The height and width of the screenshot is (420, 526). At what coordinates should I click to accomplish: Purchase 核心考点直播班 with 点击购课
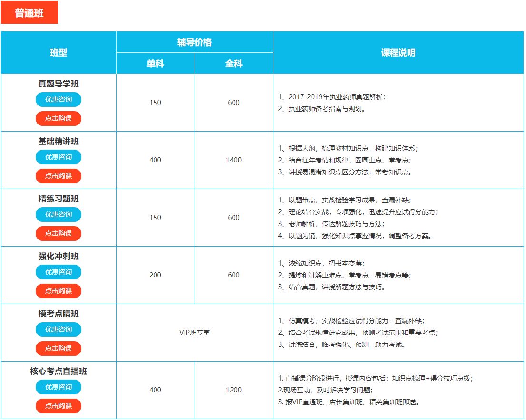58,406
